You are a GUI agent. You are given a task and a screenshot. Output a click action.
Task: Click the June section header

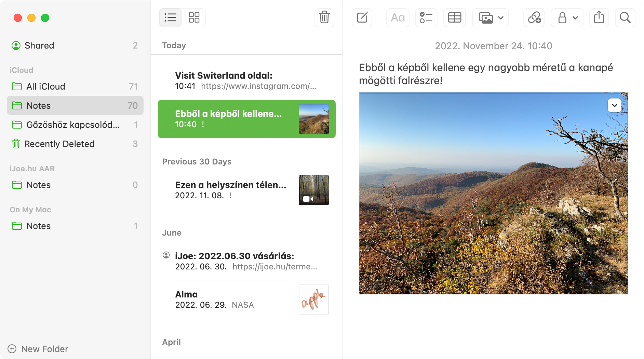click(x=172, y=232)
